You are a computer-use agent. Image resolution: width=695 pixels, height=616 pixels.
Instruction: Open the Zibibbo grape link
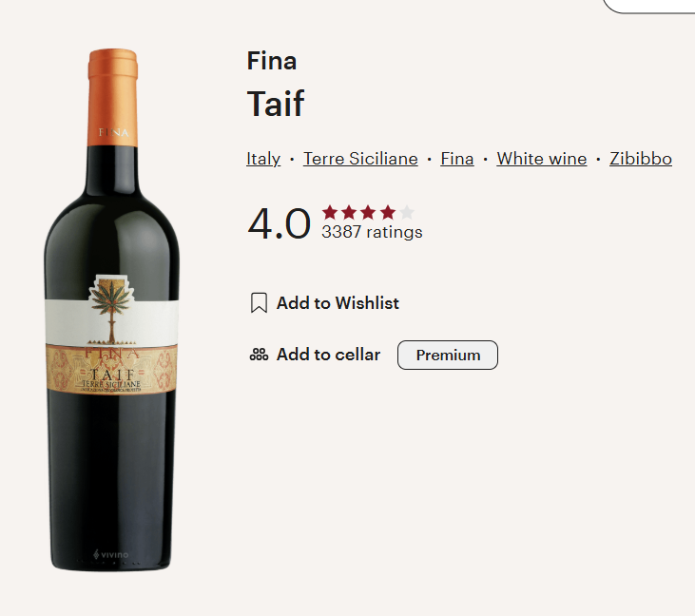tap(641, 159)
